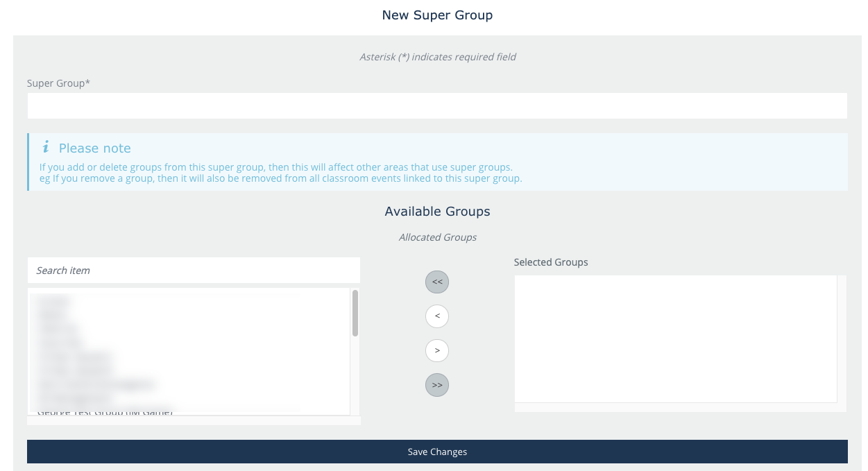
Task: Click the double-right arrow add-all button
Action: (x=437, y=384)
